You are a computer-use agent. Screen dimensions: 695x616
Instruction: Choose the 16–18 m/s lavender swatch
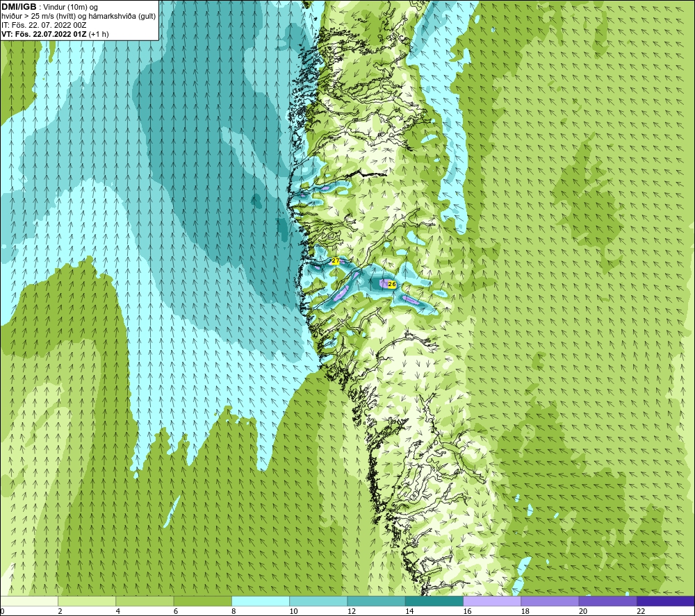[x=492, y=601]
